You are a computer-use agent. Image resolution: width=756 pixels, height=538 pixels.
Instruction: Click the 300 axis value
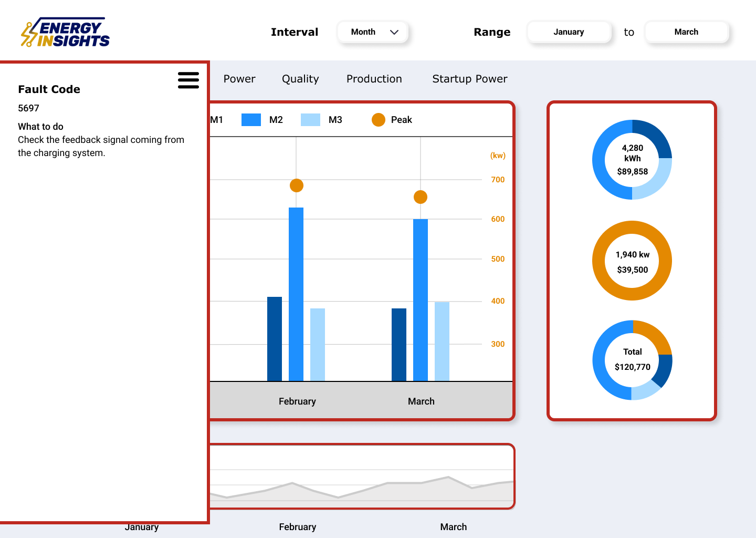(x=498, y=344)
